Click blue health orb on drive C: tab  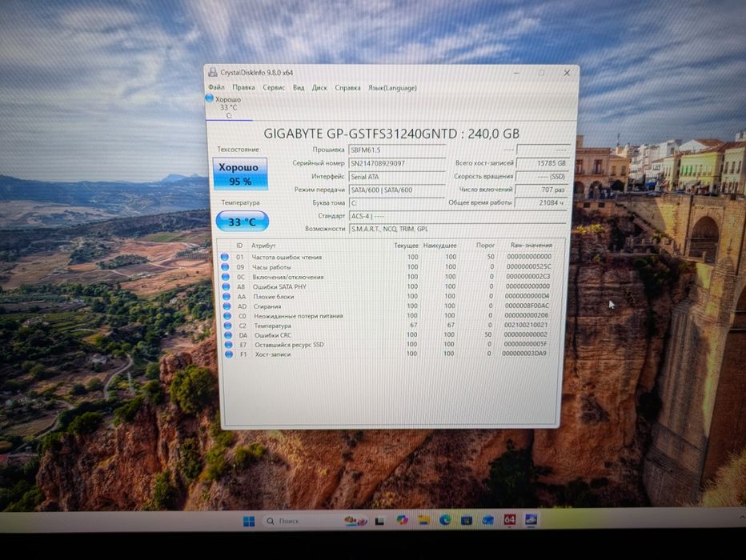click(x=210, y=98)
